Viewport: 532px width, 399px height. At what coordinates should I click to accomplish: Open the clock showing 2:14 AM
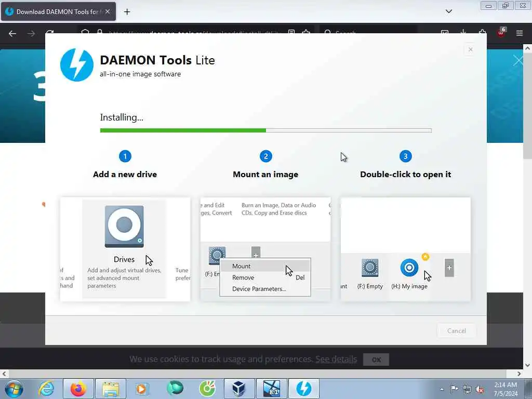coord(506,389)
